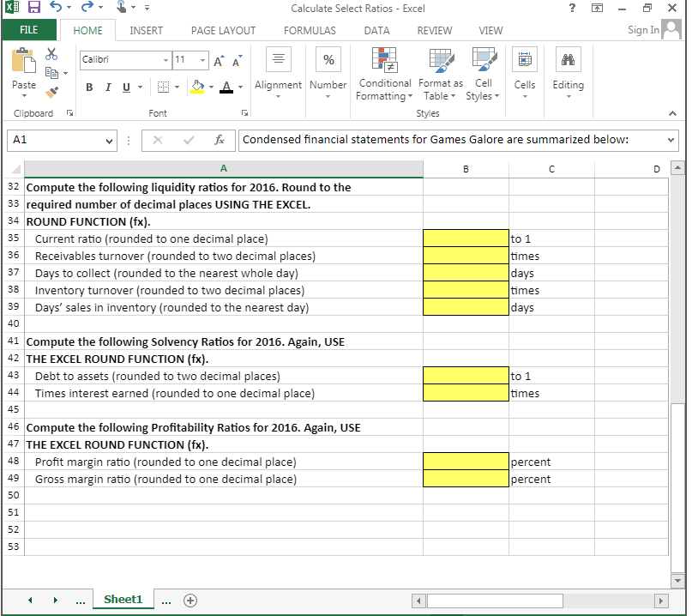Open the Cell Styles gallery
Image resolution: width=692 pixels, height=616 pixels.
483,75
